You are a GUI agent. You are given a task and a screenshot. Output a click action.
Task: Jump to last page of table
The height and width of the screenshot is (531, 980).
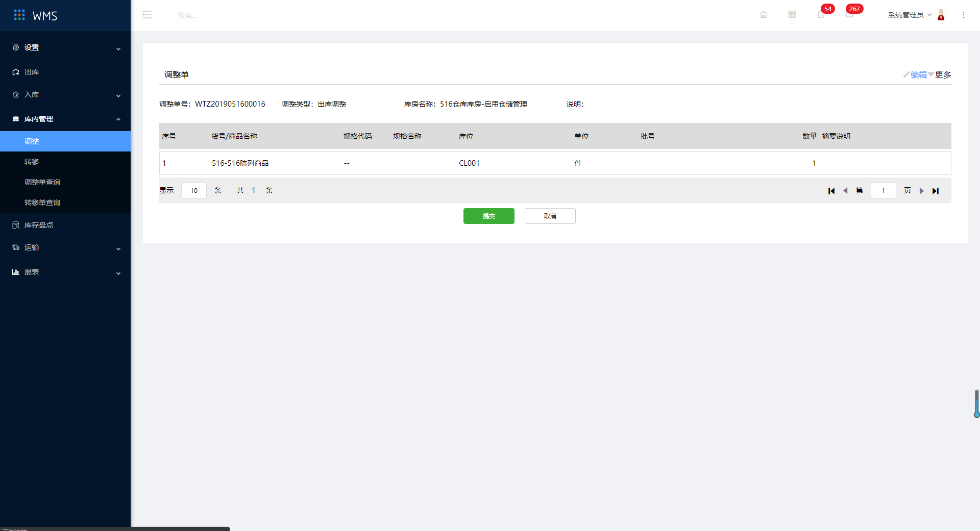pyautogui.click(x=936, y=191)
